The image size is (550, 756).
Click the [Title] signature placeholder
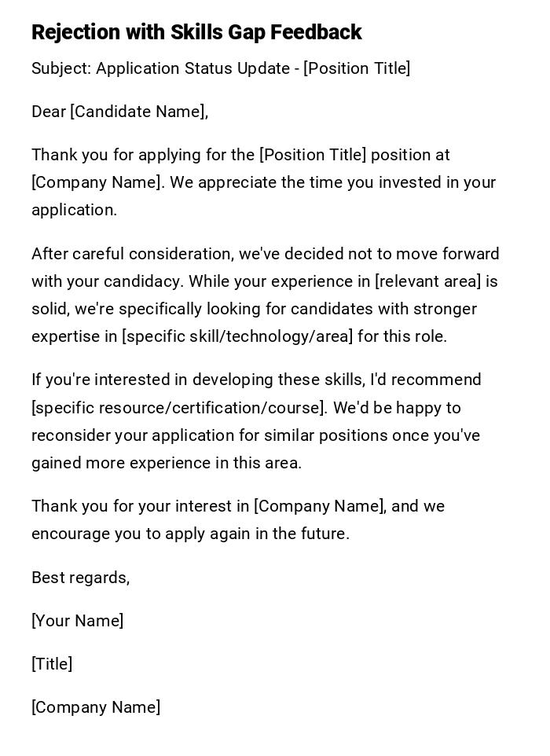tap(52, 664)
